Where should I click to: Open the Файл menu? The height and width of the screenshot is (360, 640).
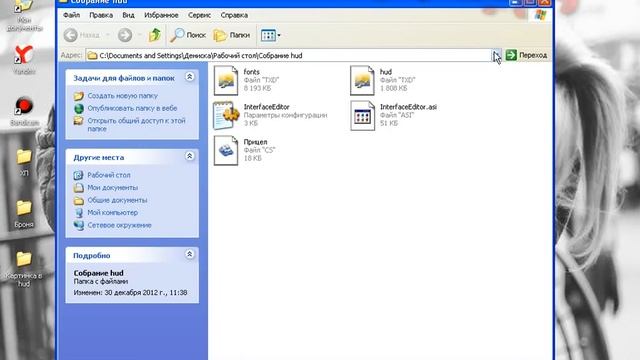pos(71,15)
